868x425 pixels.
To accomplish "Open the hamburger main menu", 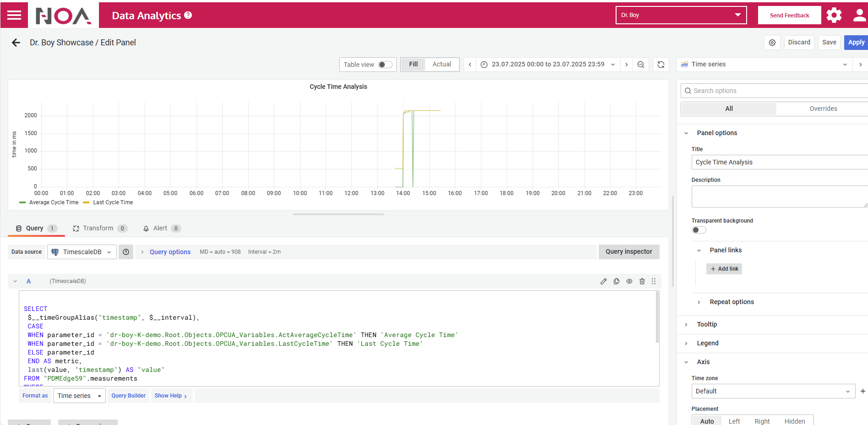I will pos(14,15).
